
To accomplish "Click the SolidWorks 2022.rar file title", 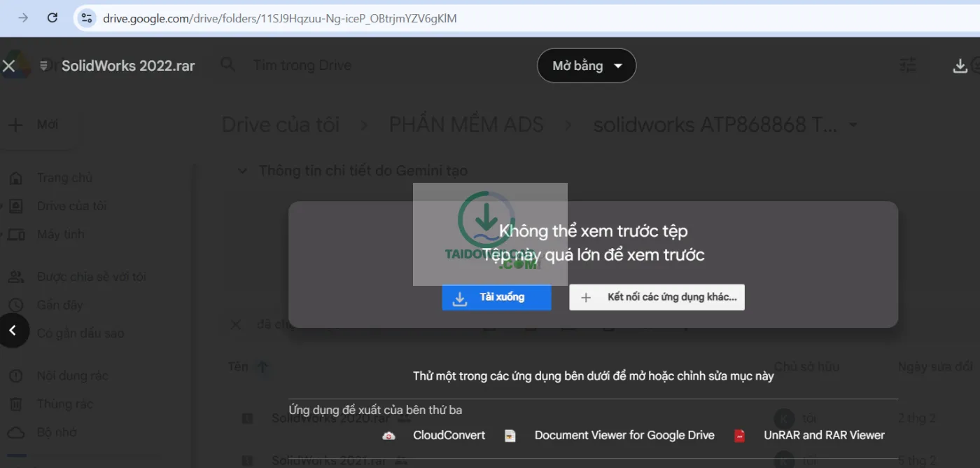I will [x=128, y=66].
